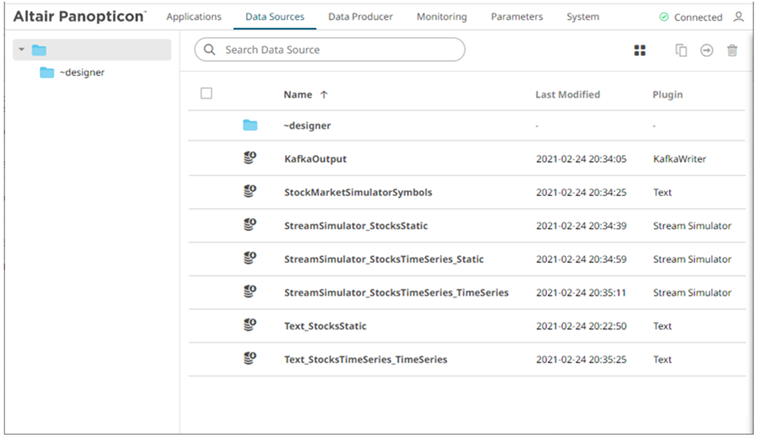Click the grid view icon
This screenshot has height=437, width=757.
[640, 51]
